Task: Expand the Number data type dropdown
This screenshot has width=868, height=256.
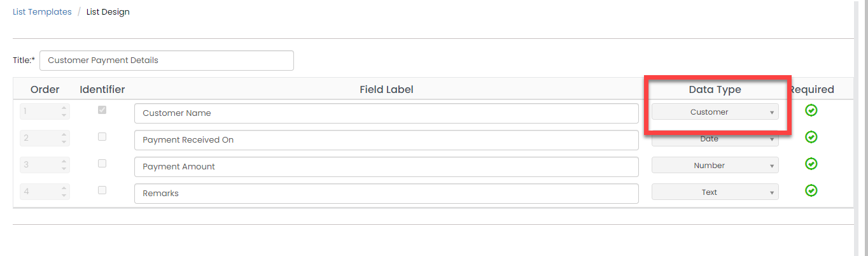Action: [715, 166]
